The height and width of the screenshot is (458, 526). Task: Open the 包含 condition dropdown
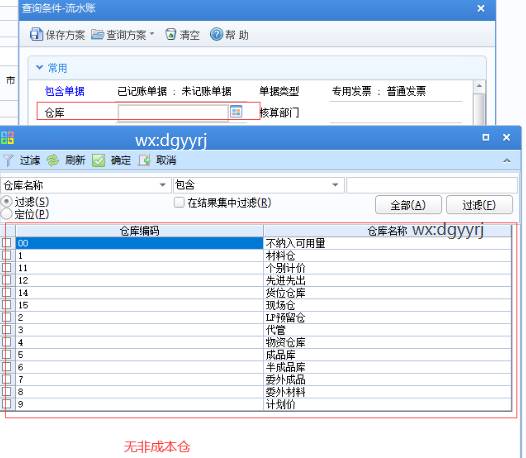click(335, 185)
